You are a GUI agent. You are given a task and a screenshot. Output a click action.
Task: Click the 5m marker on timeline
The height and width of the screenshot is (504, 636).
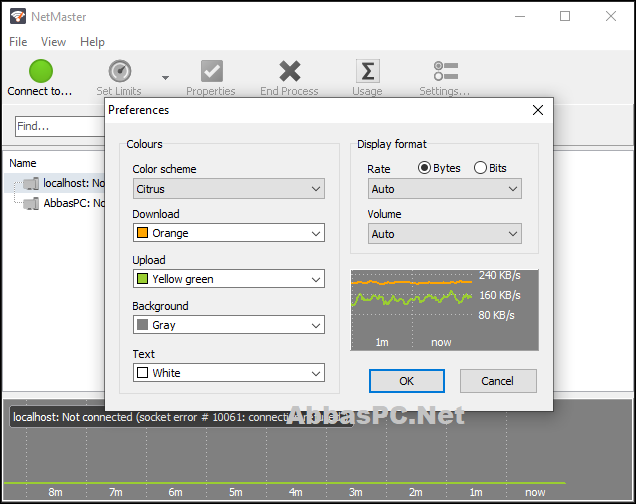[236, 492]
